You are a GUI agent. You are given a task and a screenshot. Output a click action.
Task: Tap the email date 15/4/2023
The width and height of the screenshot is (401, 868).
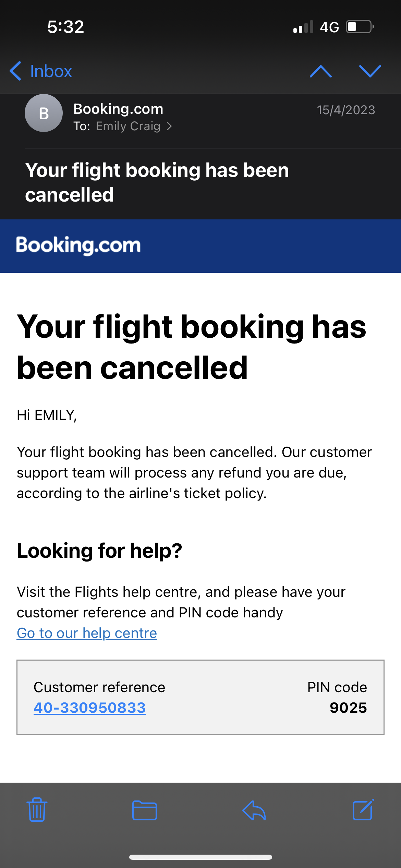pos(346,110)
